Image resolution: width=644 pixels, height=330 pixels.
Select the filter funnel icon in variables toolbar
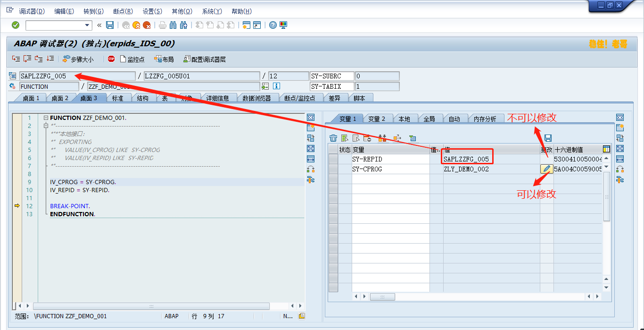coord(412,138)
